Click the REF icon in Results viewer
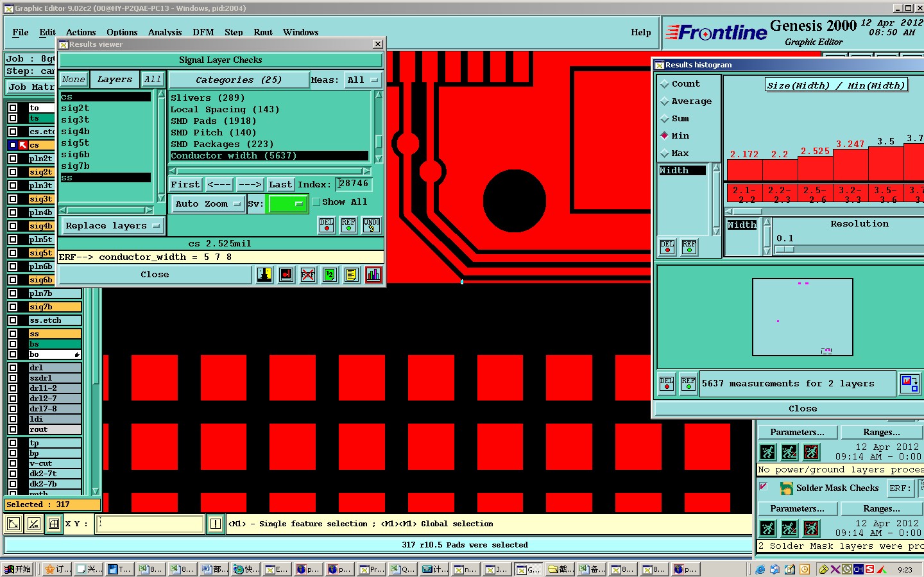The width and height of the screenshot is (924, 577). tap(349, 225)
